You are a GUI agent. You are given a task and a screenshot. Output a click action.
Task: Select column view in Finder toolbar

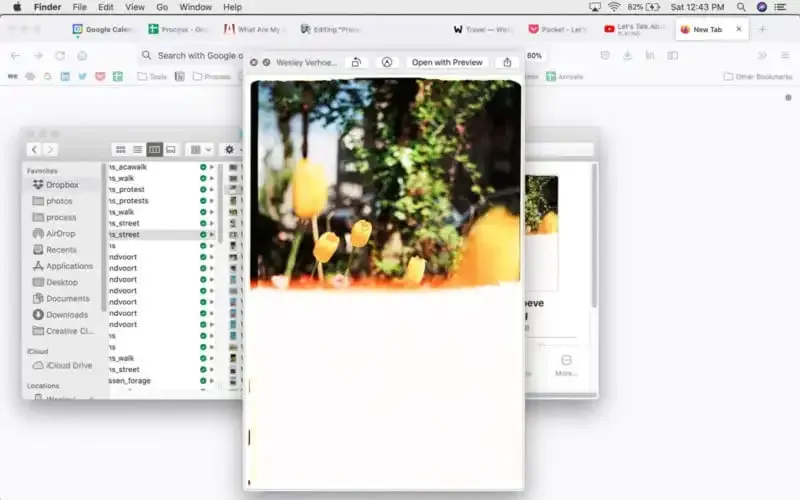[154, 149]
